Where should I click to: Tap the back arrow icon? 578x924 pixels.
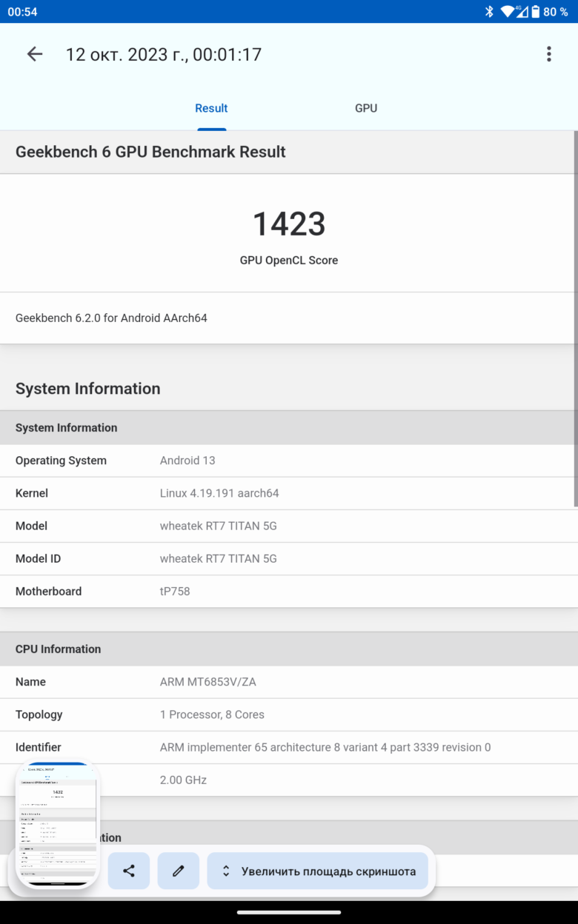(x=35, y=54)
